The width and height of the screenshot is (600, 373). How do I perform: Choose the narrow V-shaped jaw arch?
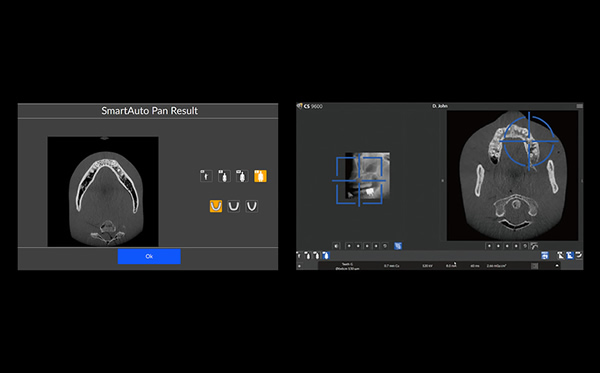click(251, 206)
